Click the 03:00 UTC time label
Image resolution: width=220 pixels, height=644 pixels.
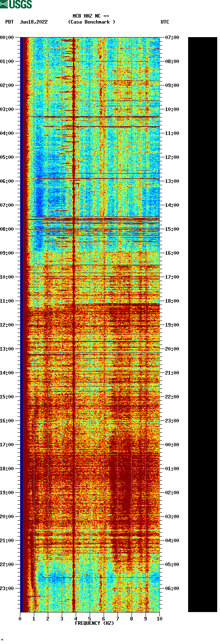pyautogui.click(x=172, y=517)
